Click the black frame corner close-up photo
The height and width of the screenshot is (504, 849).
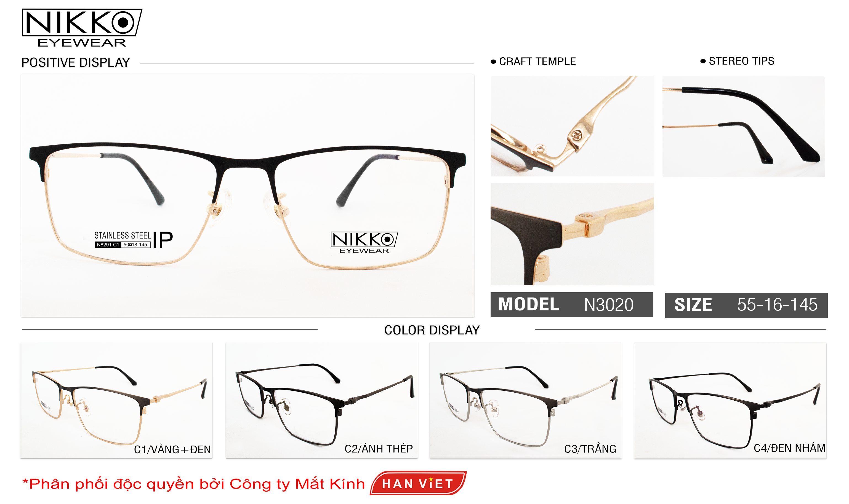pyautogui.click(x=572, y=234)
